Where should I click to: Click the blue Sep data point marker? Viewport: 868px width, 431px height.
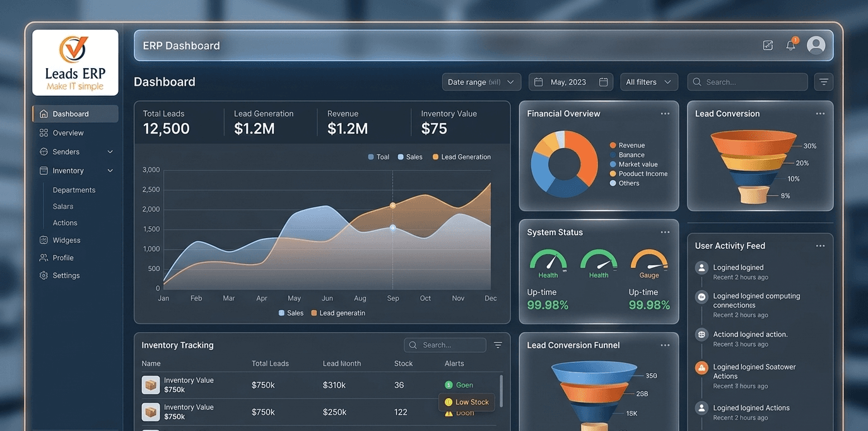click(x=393, y=227)
